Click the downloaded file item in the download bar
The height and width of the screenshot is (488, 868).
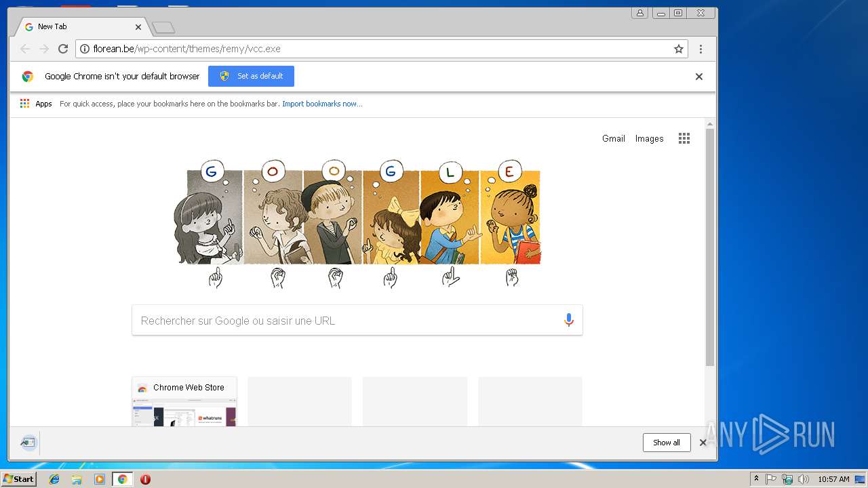click(x=28, y=443)
